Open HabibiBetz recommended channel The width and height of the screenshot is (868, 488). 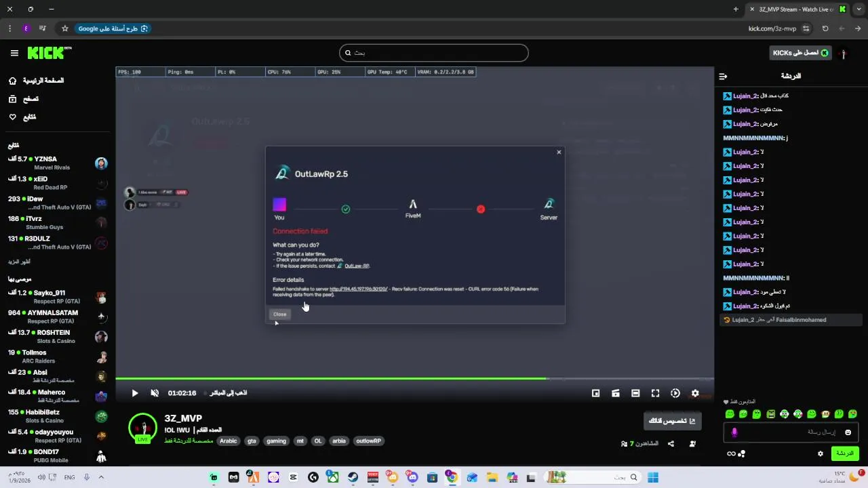(x=58, y=416)
